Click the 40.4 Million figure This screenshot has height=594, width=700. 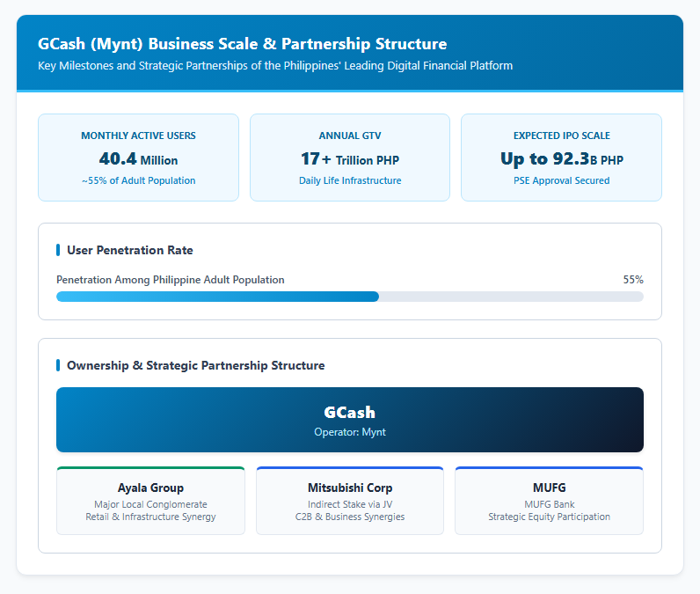[138, 159]
